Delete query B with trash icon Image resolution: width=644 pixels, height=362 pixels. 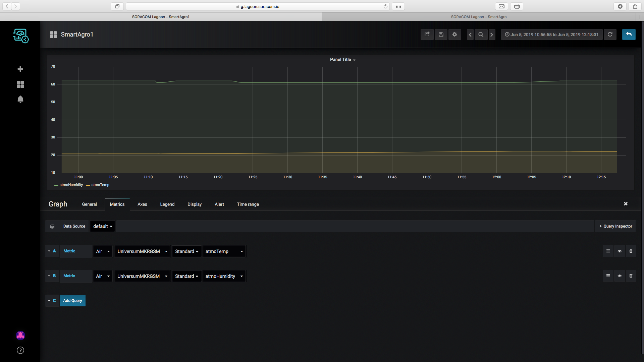point(631,276)
